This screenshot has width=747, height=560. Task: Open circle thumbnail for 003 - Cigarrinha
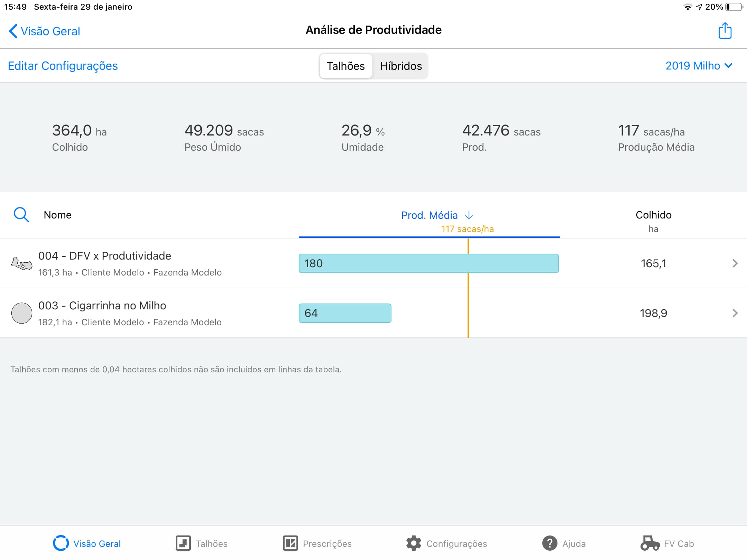(x=22, y=313)
